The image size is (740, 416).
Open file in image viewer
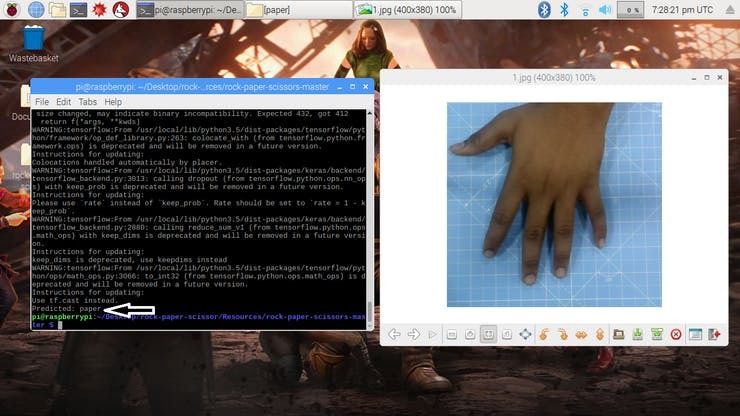(x=619, y=334)
